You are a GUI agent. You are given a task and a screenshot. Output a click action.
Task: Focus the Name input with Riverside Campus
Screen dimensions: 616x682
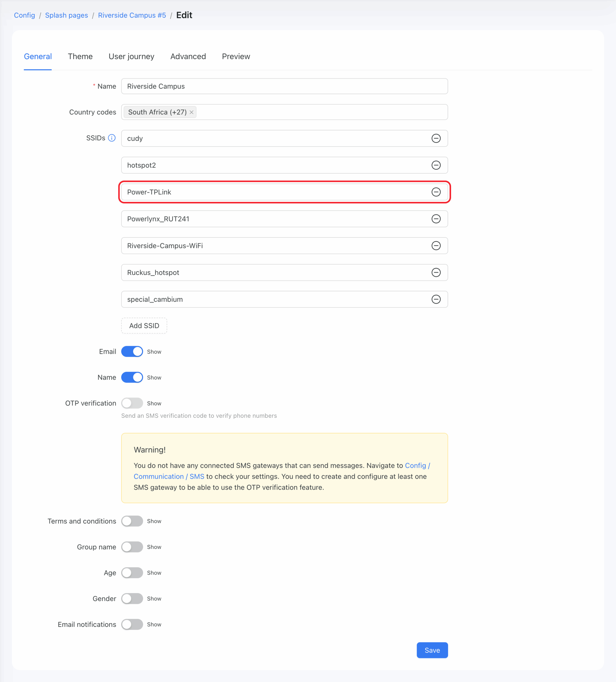285,86
